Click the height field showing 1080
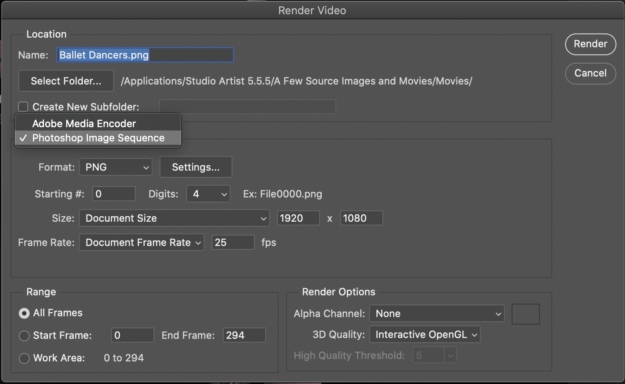The width and height of the screenshot is (625, 384). tap(361, 218)
